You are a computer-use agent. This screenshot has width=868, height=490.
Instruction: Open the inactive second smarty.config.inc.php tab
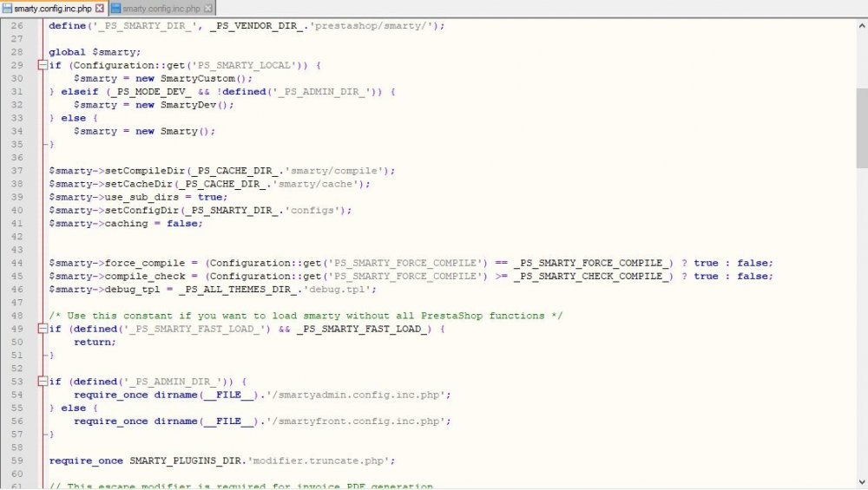161,9
